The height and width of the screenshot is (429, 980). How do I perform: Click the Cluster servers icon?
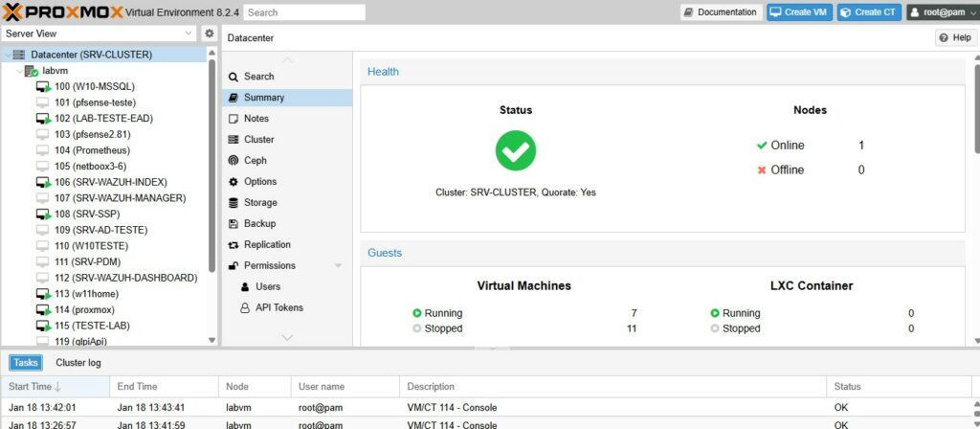(x=234, y=140)
